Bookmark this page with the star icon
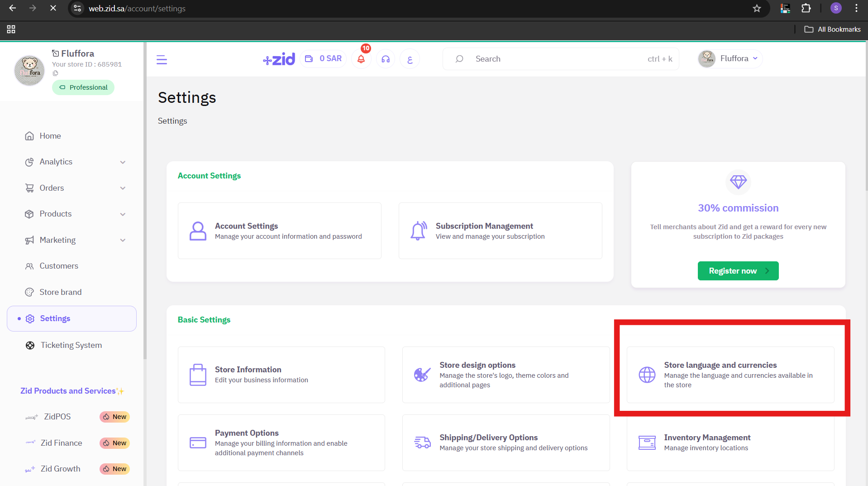This screenshot has height=486, width=868. (757, 8)
